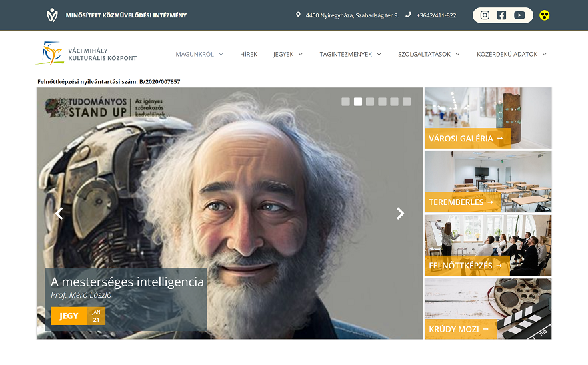Open the Instagram page icon
The height and width of the screenshot is (365, 588).
[485, 15]
